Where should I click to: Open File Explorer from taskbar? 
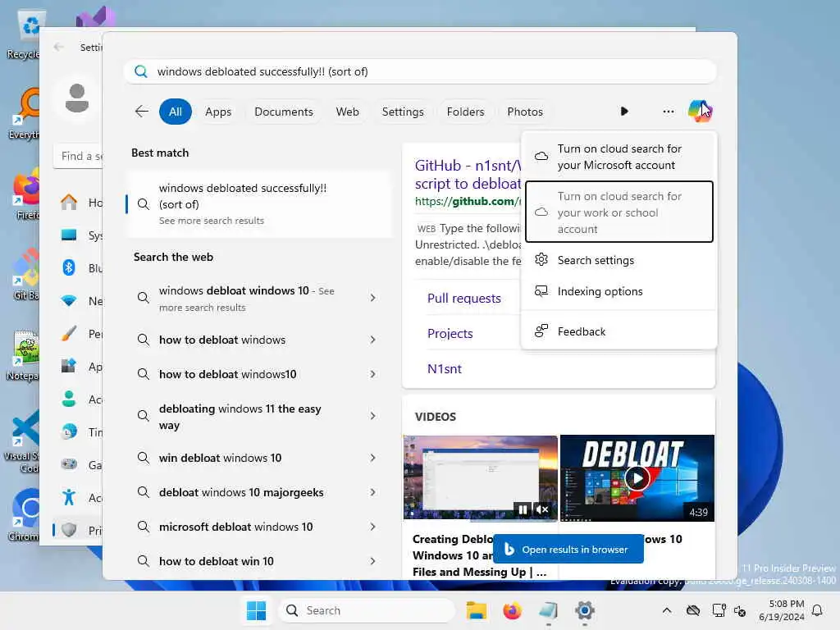[x=476, y=610]
